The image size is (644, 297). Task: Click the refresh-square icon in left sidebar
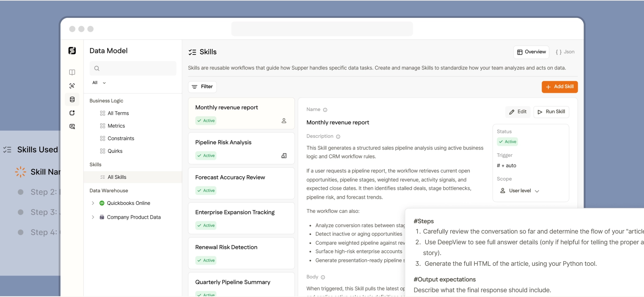(x=72, y=113)
